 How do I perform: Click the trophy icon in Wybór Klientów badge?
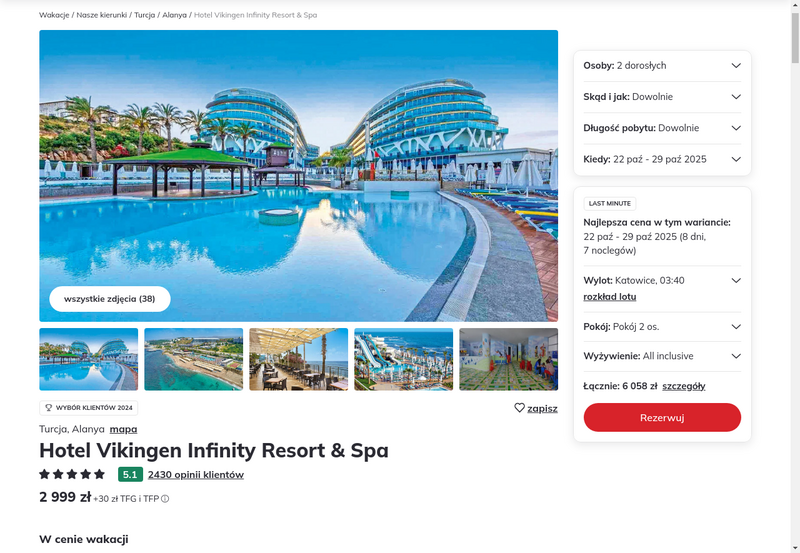click(x=49, y=408)
